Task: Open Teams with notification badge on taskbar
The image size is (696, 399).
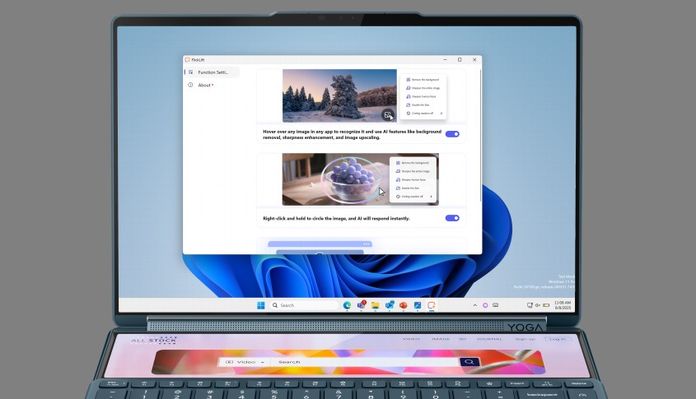Action: (x=361, y=305)
